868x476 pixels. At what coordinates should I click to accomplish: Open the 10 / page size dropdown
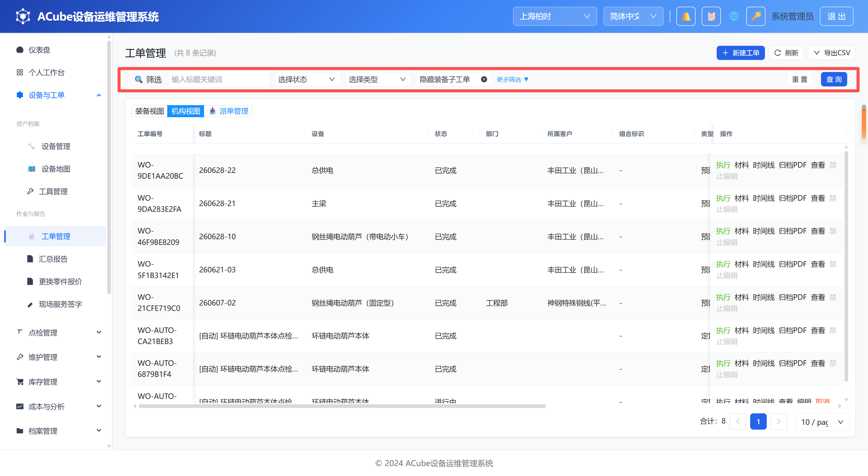click(x=822, y=422)
